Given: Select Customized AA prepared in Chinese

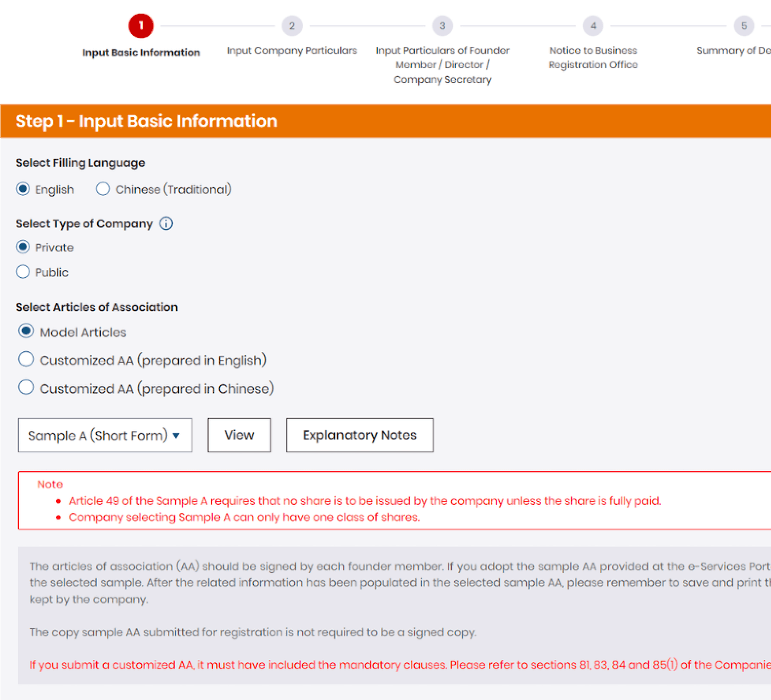Looking at the screenshot, I should pos(26,388).
